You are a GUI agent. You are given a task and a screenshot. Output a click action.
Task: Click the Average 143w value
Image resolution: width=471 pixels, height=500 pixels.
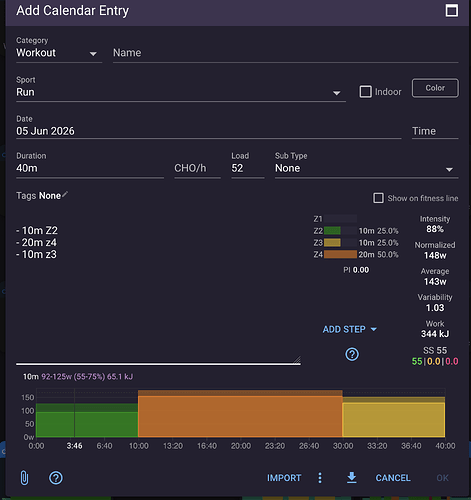(435, 282)
